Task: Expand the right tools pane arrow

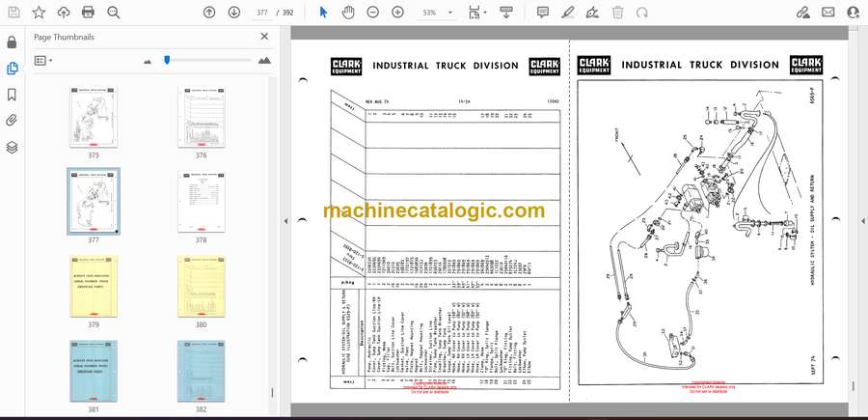Action: pyautogui.click(x=862, y=221)
